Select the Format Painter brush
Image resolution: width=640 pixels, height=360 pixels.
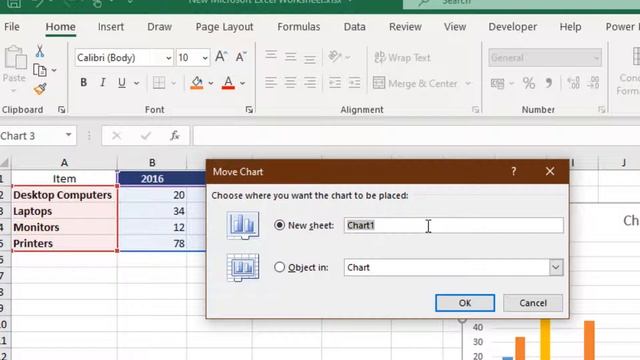40,89
